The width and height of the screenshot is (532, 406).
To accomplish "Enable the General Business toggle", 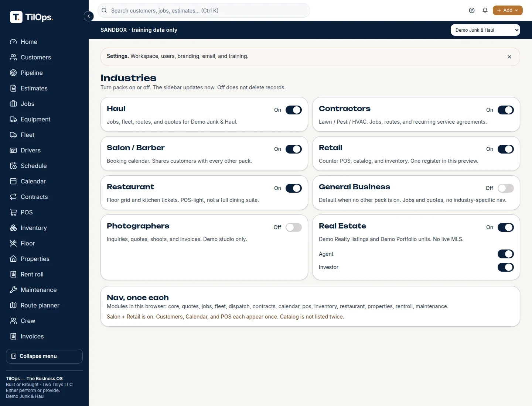I will pos(506,188).
